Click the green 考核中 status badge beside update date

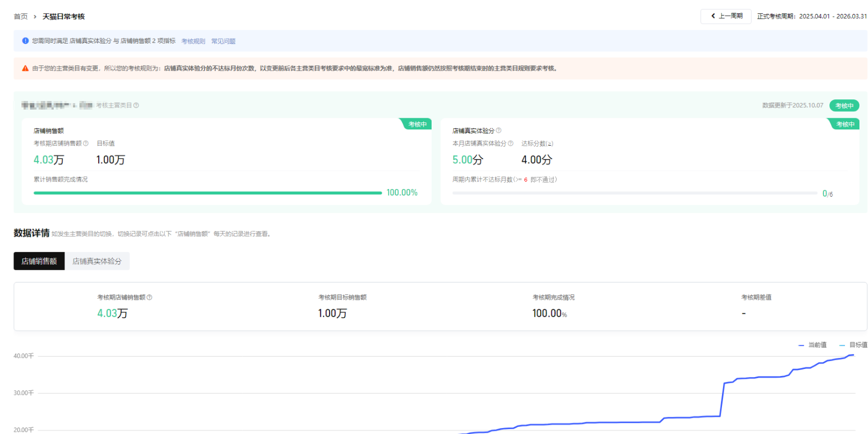844,106
